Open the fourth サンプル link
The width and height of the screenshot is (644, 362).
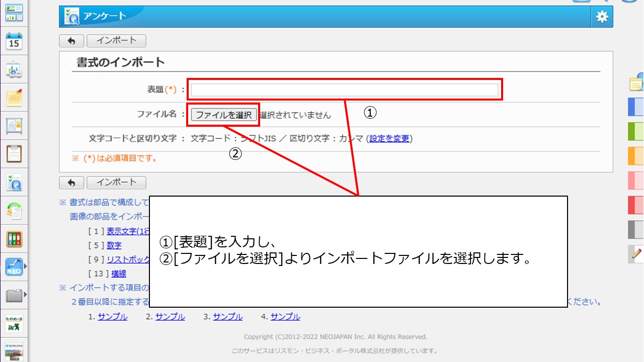[x=285, y=317]
